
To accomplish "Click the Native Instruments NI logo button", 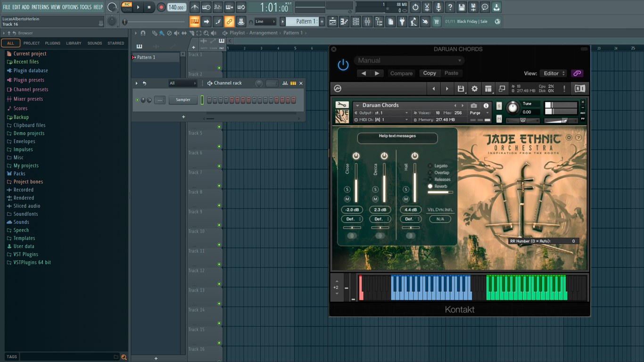I will [579, 89].
